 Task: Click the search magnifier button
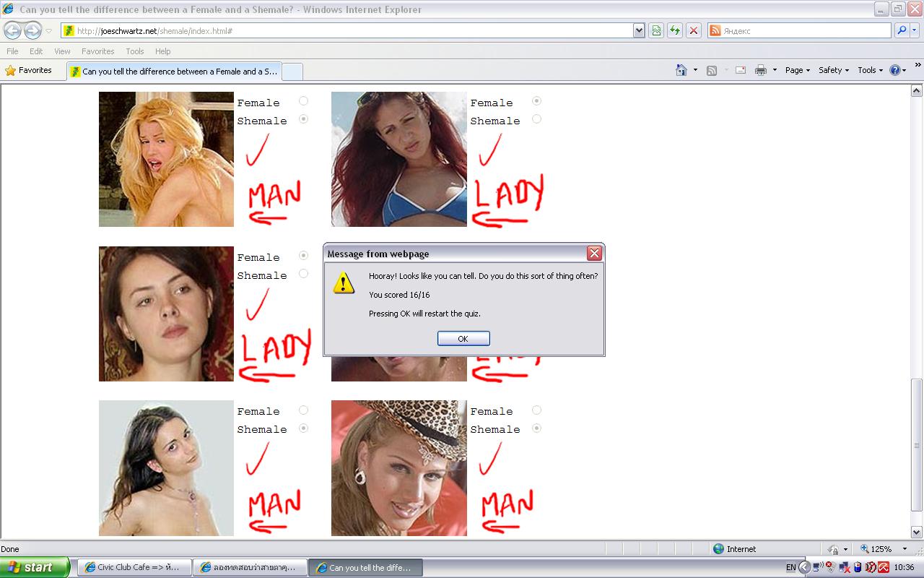coord(902,30)
